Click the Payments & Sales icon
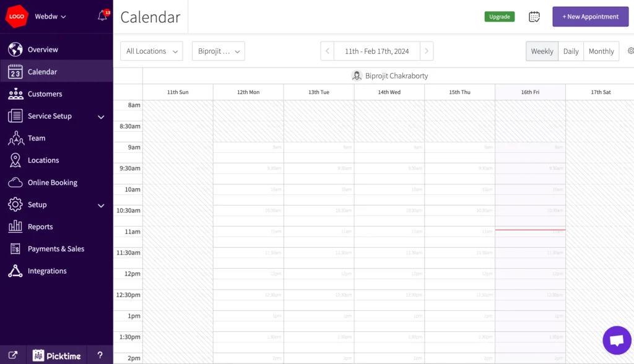 (15, 248)
